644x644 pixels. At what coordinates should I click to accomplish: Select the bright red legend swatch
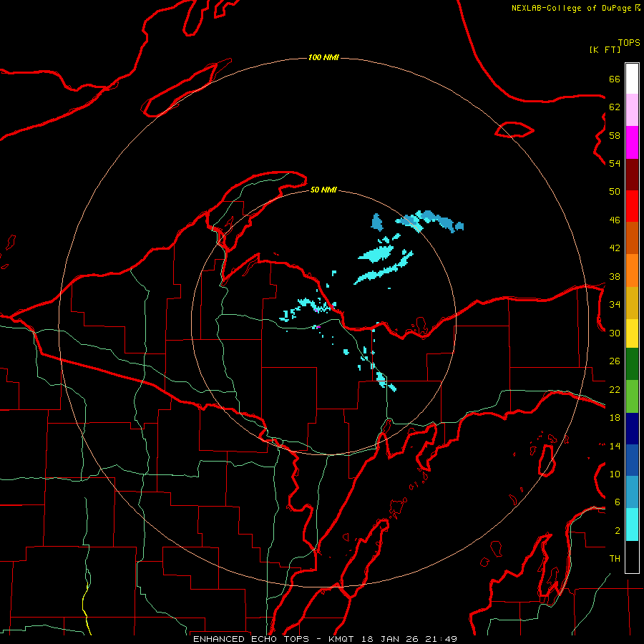point(632,207)
